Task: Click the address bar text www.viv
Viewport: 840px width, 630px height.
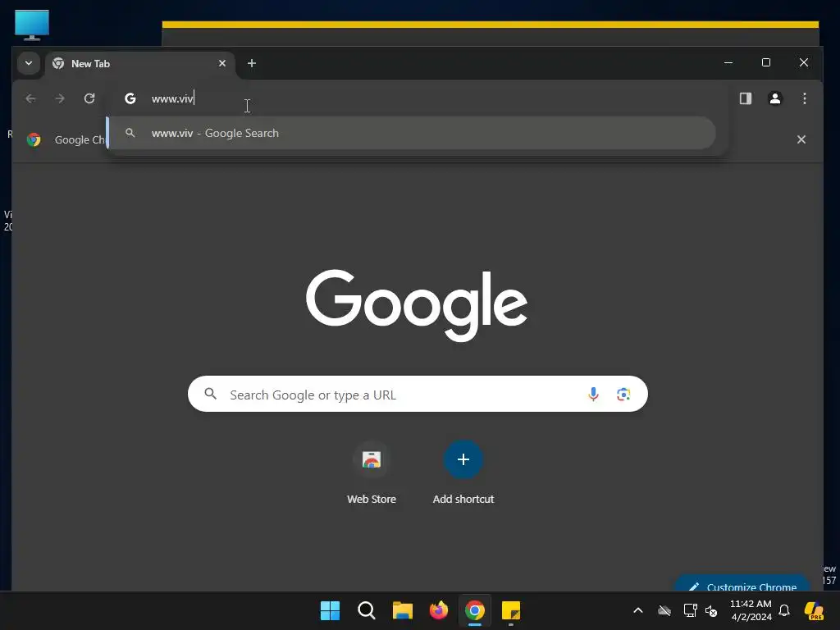Action: click(x=171, y=98)
